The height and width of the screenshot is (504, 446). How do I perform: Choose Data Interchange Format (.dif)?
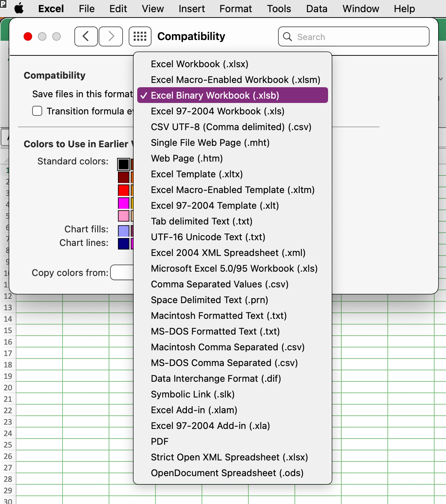pyautogui.click(x=233, y=379)
